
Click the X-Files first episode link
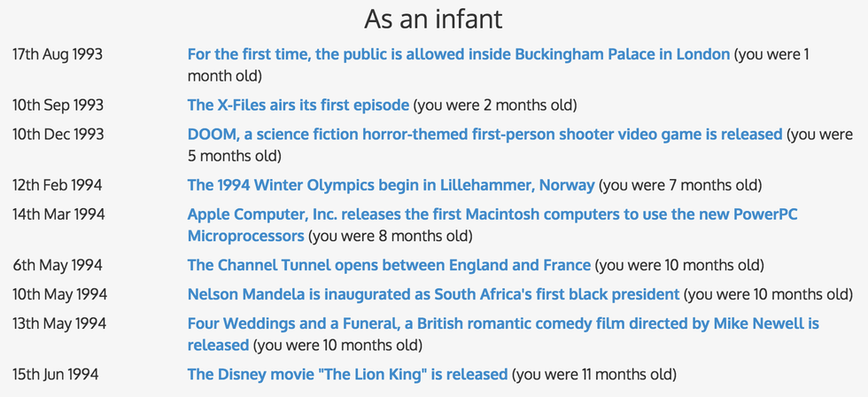pos(298,105)
